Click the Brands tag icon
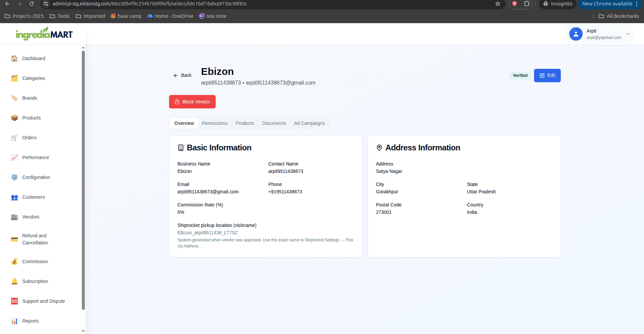The height and width of the screenshot is (334, 644). [14, 98]
